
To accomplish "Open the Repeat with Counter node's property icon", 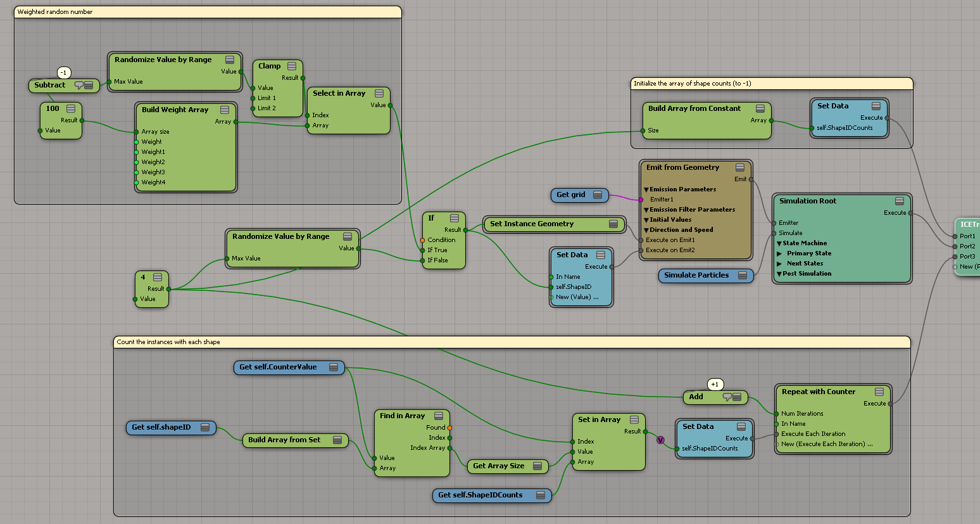I will point(879,392).
